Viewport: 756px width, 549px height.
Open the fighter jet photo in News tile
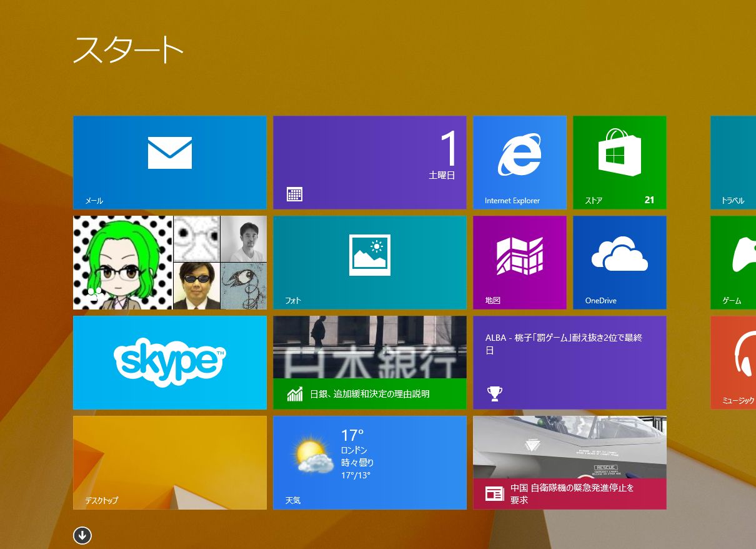point(570,447)
